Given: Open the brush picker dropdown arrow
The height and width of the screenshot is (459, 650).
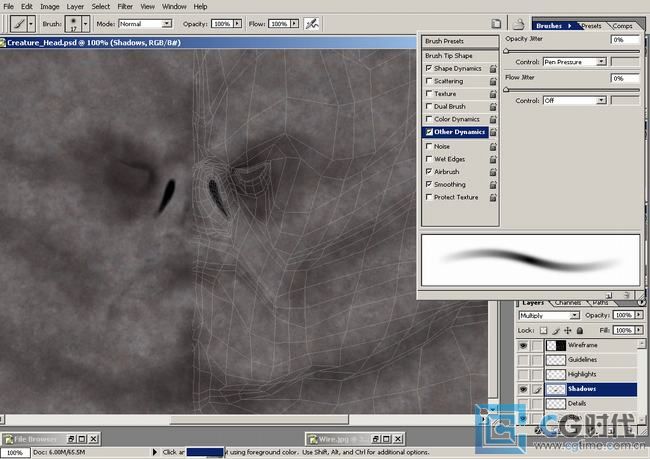Looking at the screenshot, I should 85,24.
